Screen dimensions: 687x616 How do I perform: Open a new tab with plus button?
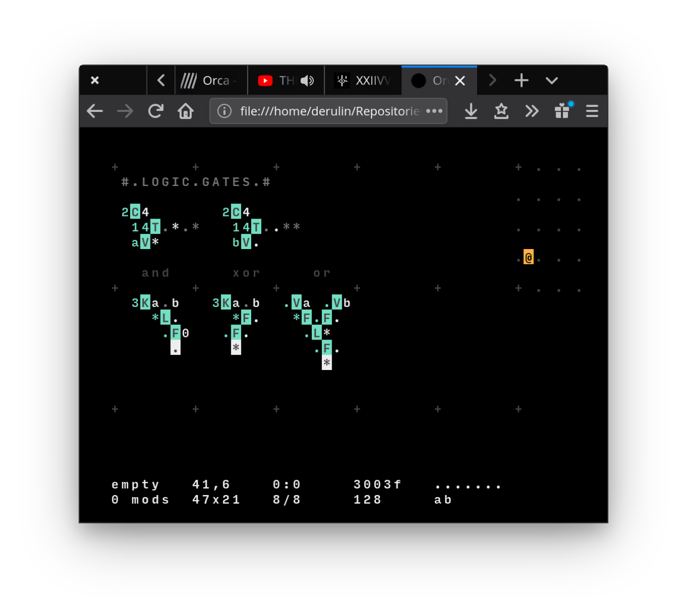pos(521,80)
